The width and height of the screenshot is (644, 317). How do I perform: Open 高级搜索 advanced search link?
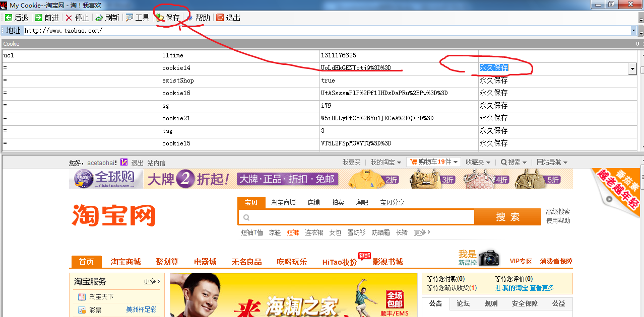coord(558,212)
